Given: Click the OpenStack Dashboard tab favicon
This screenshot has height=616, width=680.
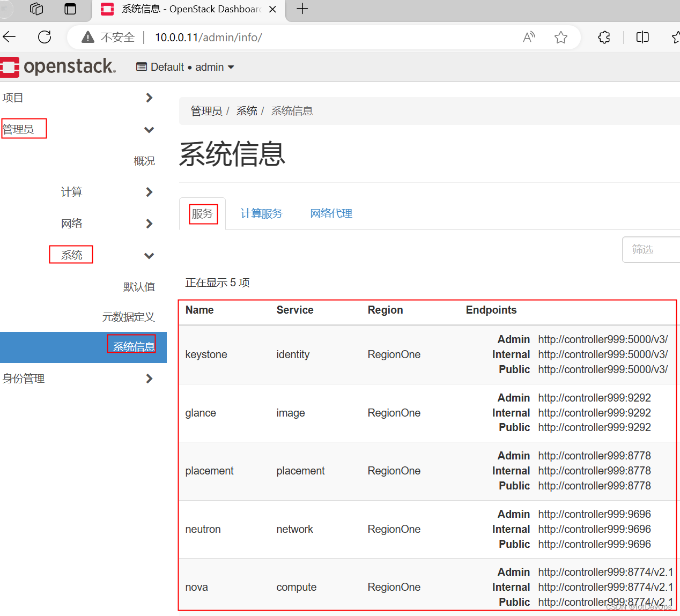Looking at the screenshot, I should tap(107, 9).
